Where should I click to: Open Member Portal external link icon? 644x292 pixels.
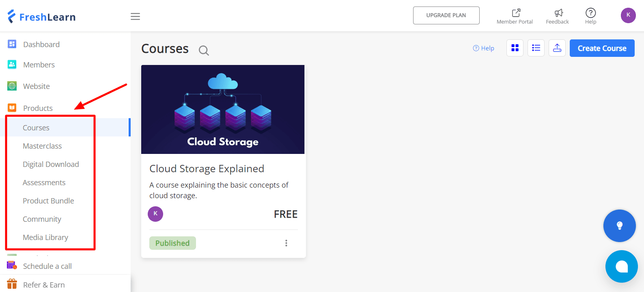pos(516,13)
